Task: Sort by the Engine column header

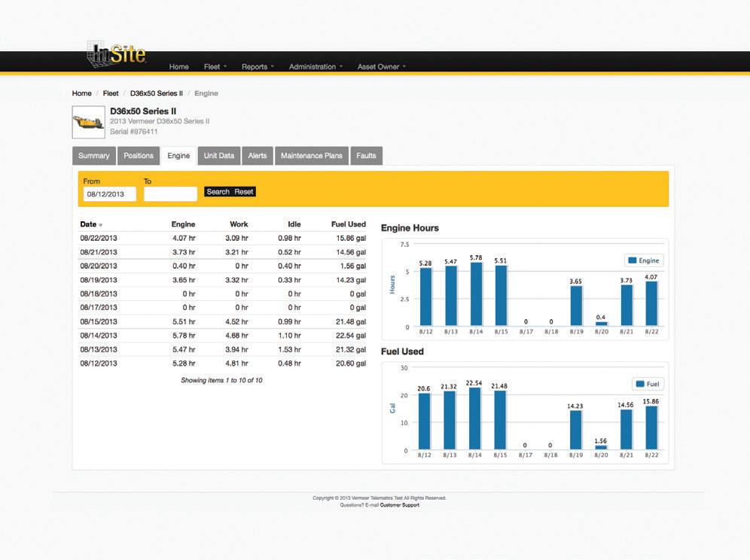Action: coord(183,224)
